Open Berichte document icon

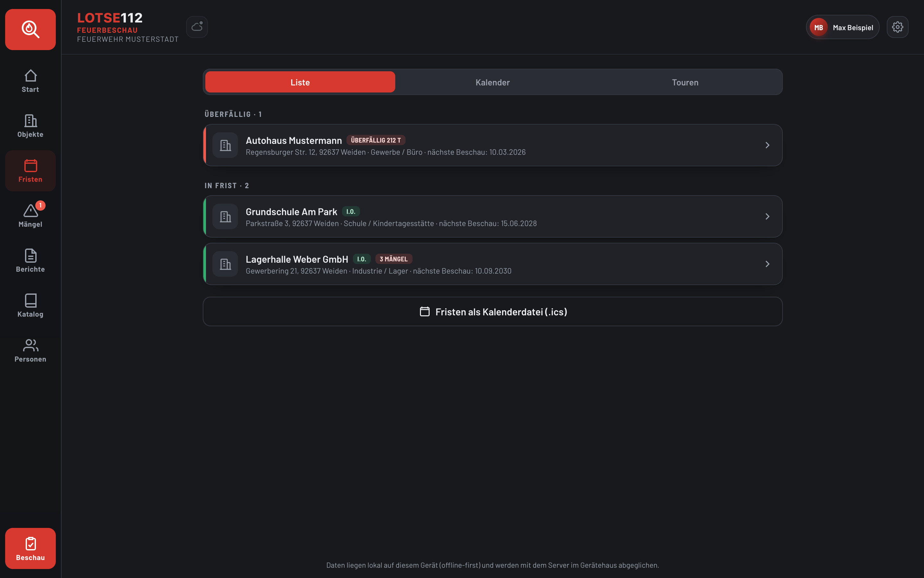[30, 256]
